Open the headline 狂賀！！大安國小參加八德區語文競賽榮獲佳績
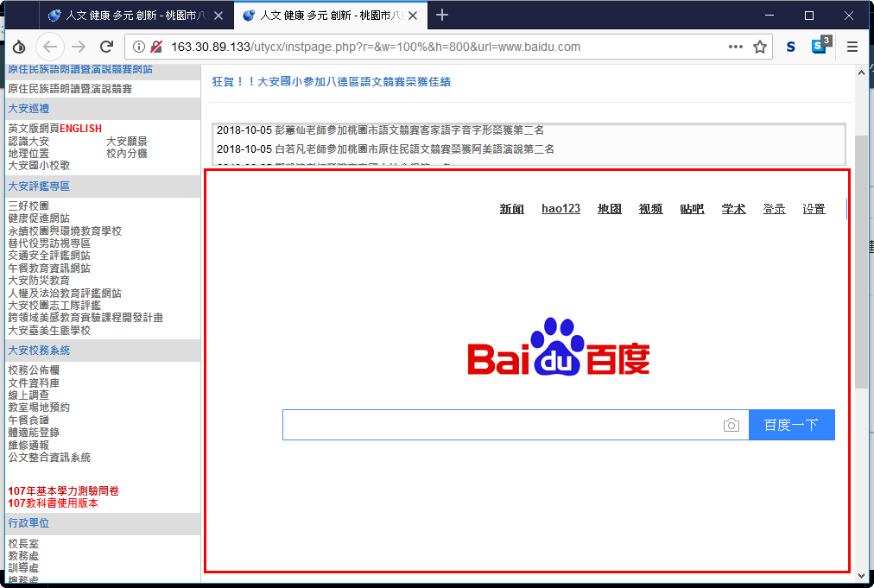874x588 pixels. [331, 82]
